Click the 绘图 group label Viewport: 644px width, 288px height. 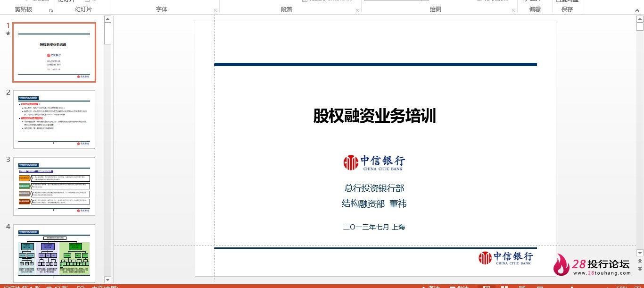pyautogui.click(x=436, y=9)
